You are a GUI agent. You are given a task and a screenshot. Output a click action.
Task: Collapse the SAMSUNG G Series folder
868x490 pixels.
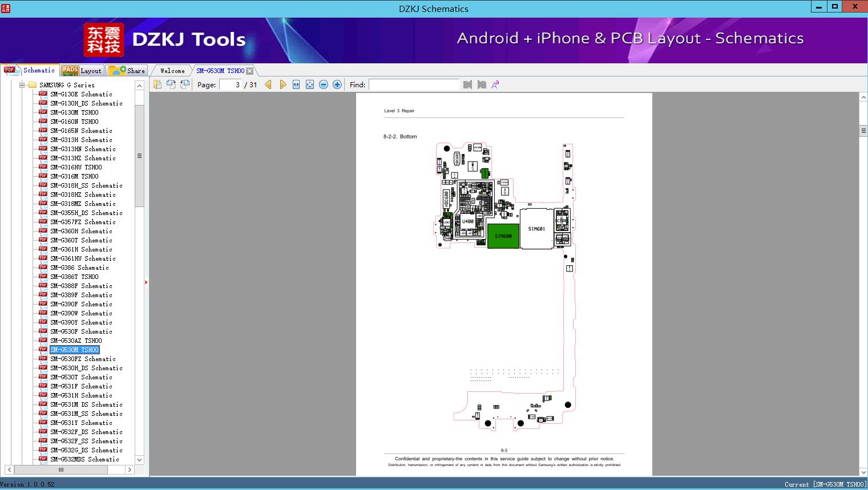22,85
